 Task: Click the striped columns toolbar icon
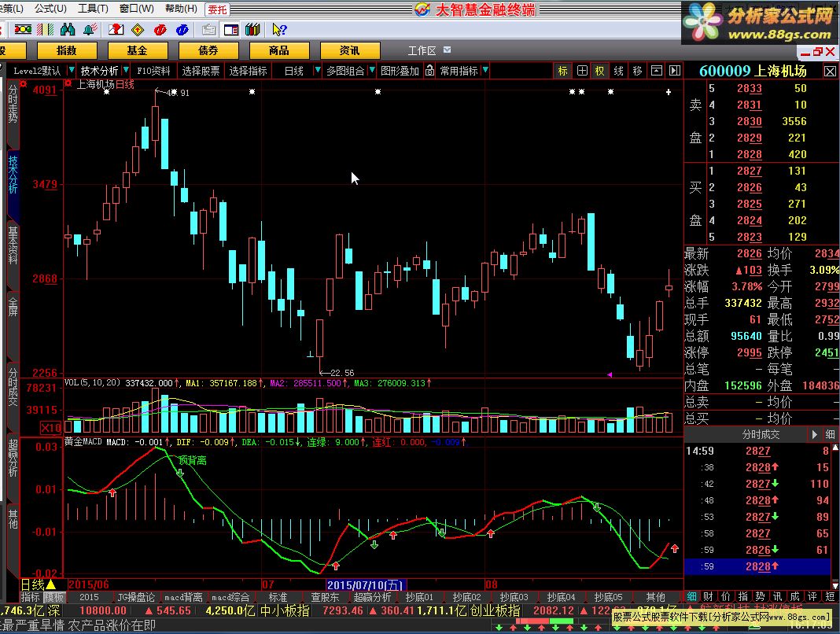[x=46, y=29]
